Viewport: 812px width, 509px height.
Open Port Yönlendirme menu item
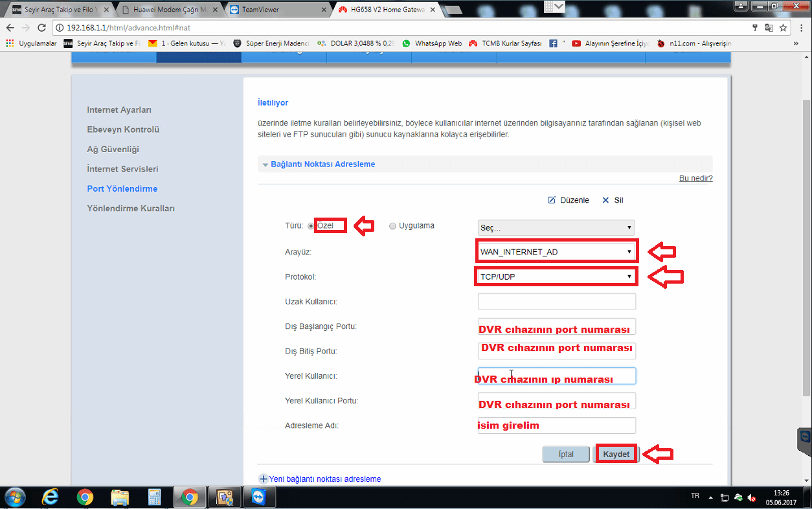click(x=122, y=188)
